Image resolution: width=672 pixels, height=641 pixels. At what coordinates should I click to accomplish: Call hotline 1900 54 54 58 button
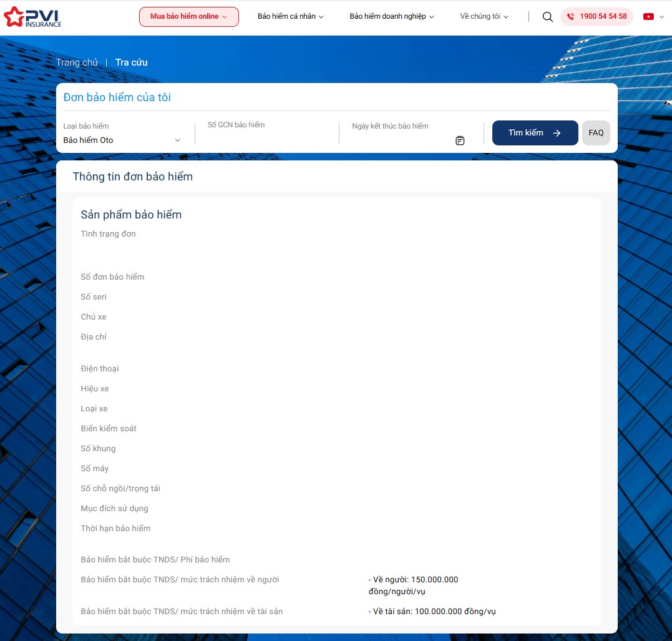pyautogui.click(x=597, y=16)
